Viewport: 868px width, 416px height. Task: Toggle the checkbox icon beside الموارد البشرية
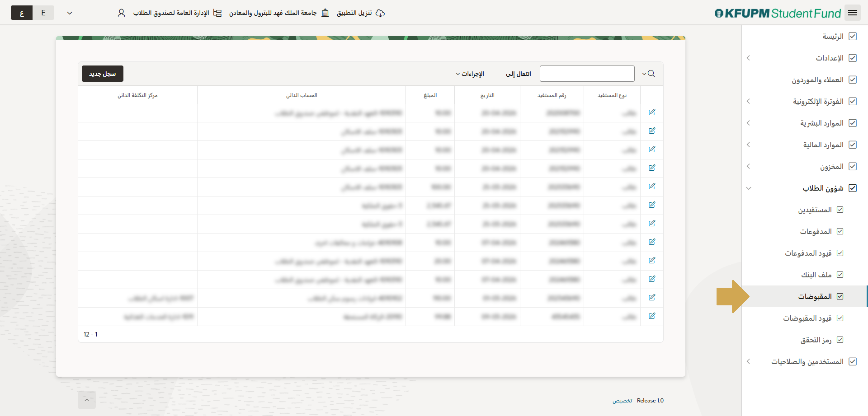tap(853, 123)
